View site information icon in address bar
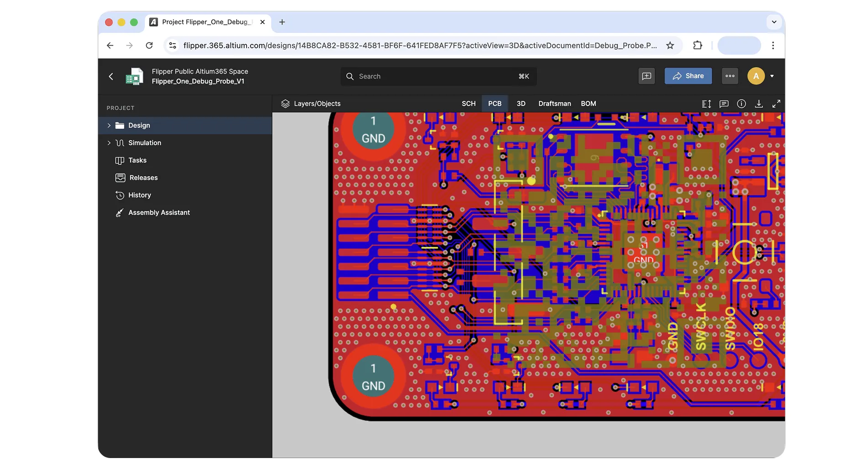This screenshot has height=469, width=868. tap(173, 45)
